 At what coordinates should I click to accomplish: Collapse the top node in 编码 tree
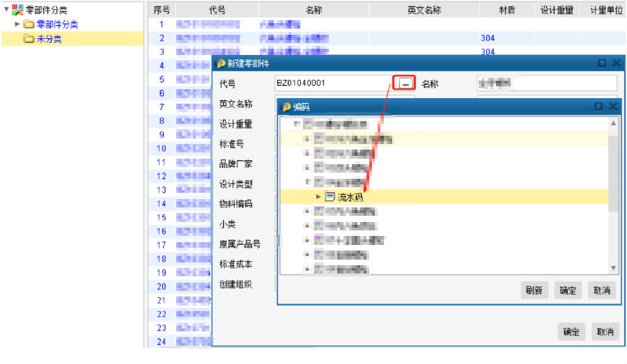click(x=296, y=124)
